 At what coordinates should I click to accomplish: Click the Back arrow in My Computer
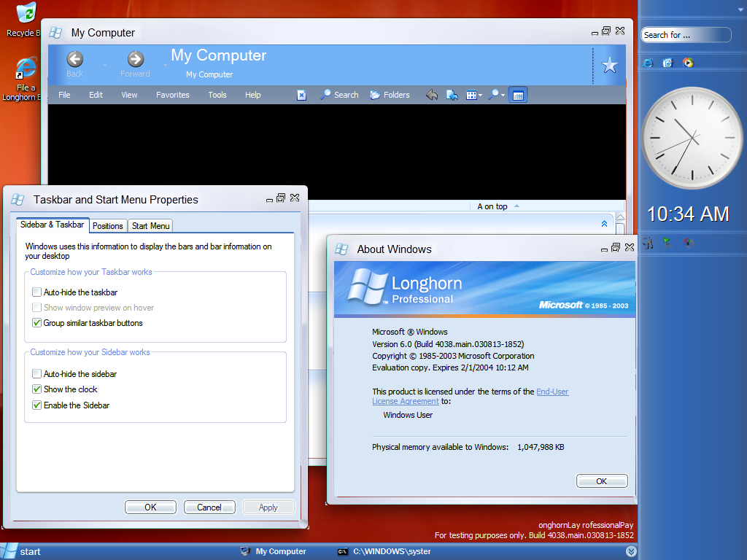pos(74,60)
